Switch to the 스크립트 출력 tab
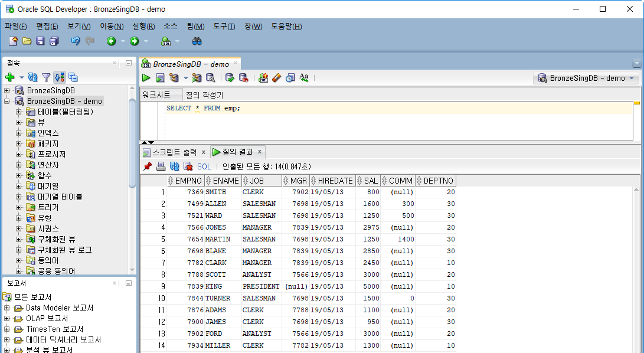This screenshot has width=644, height=353. (x=175, y=152)
